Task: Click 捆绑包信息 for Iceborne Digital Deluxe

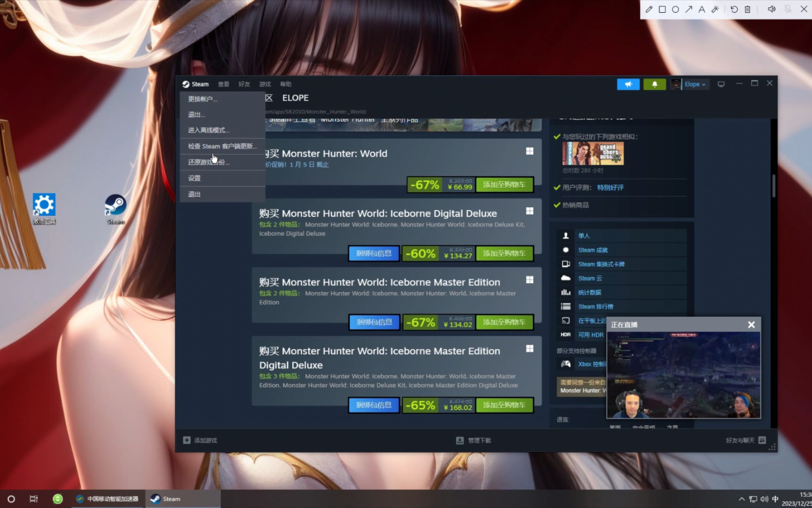Action: (x=374, y=253)
